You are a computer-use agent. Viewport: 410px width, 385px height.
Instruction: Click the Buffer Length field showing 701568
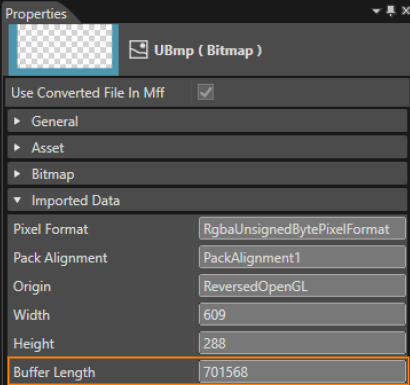302,372
